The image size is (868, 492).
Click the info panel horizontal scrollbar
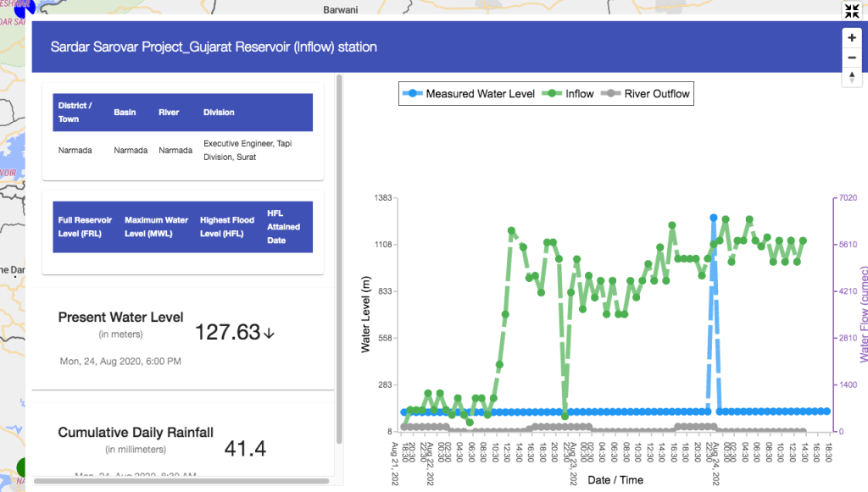click(181, 481)
